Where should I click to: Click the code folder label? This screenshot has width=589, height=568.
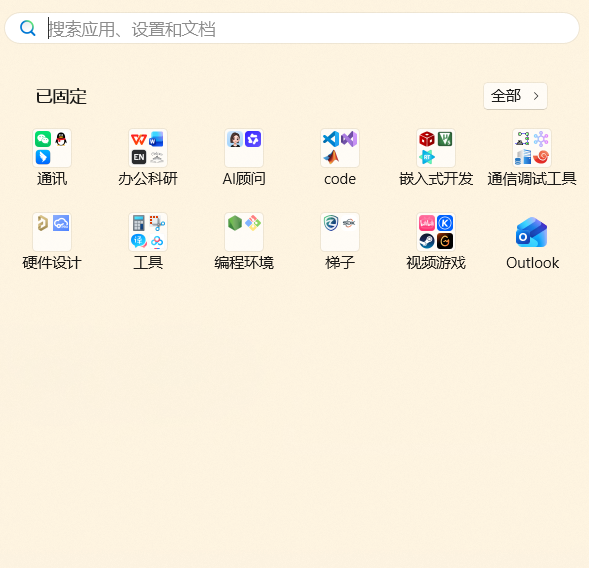click(340, 179)
